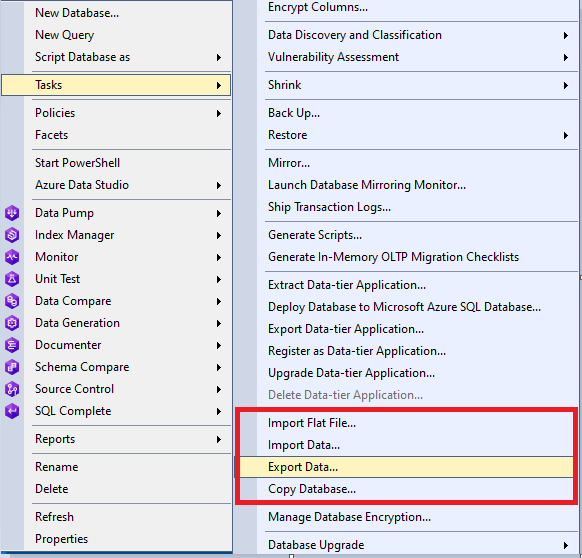The width and height of the screenshot is (582, 558).
Task: Click the Index Manager icon
Action: pos(12,235)
